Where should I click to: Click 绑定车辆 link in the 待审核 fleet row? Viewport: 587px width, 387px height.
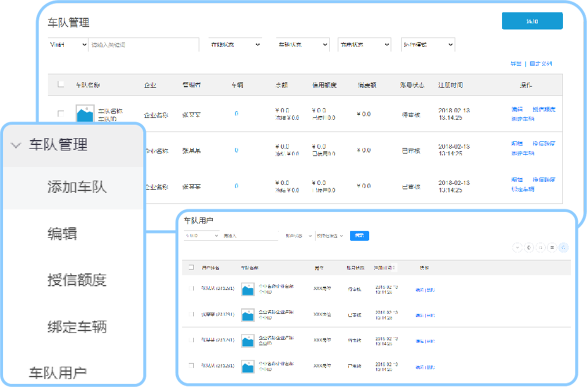[523, 119]
